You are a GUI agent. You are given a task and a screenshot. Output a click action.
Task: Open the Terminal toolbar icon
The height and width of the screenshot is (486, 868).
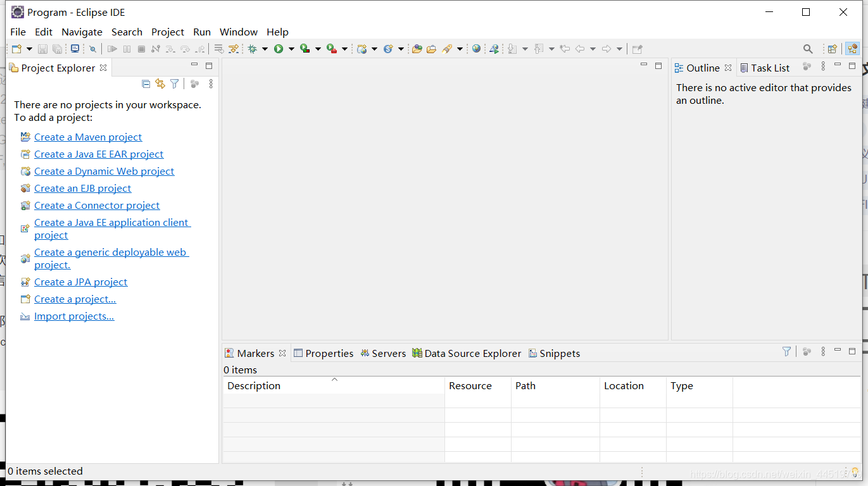[x=75, y=49]
